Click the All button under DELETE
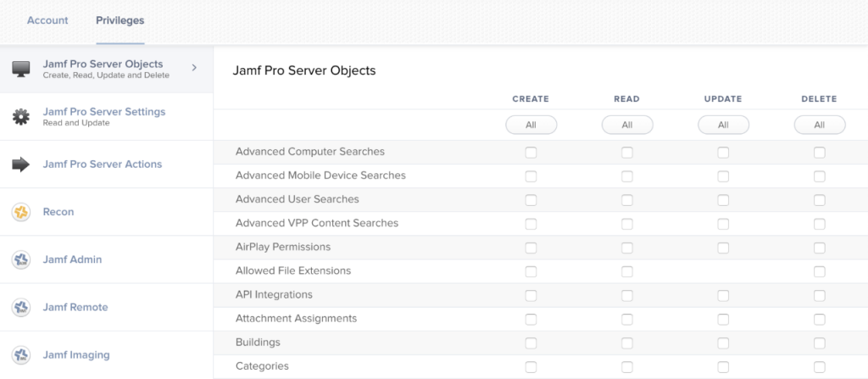Viewport: 868px width, 379px height. click(x=820, y=125)
